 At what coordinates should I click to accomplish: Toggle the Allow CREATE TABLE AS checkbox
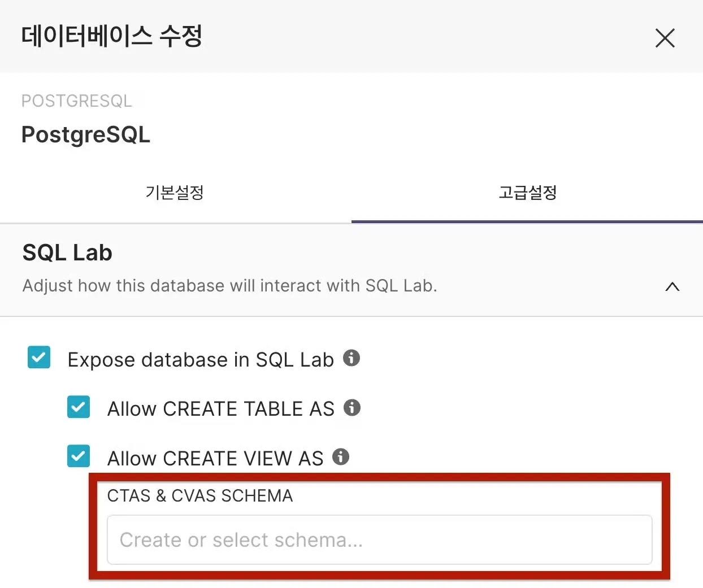tap(79, 407)
